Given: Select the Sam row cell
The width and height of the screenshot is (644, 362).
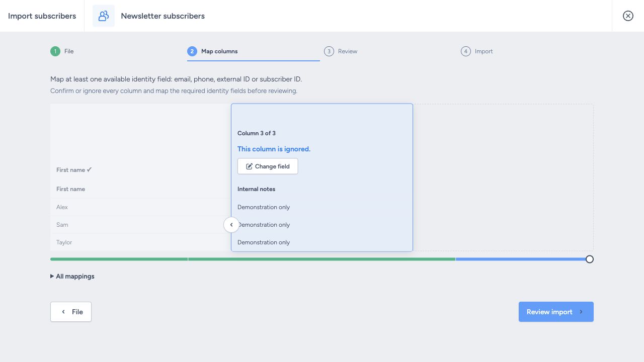Looking at the screenshot, I should (x=141, y=225).
